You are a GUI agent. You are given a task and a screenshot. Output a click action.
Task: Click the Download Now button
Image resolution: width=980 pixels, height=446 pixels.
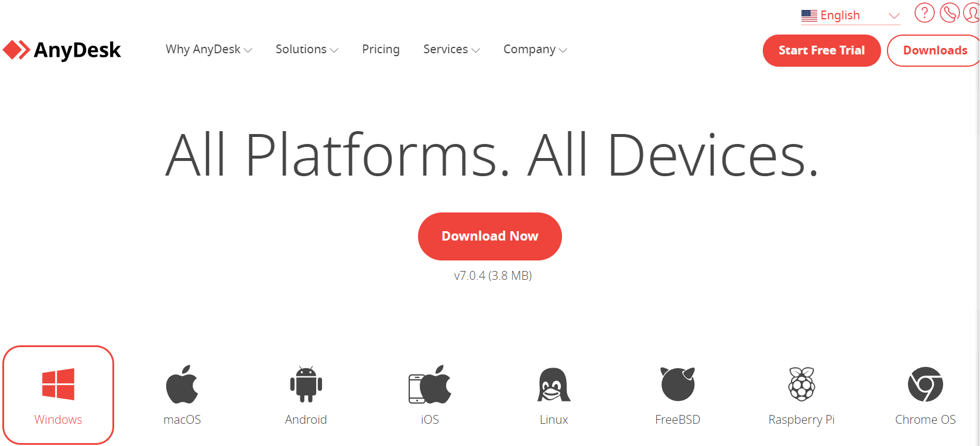point(490,236)
